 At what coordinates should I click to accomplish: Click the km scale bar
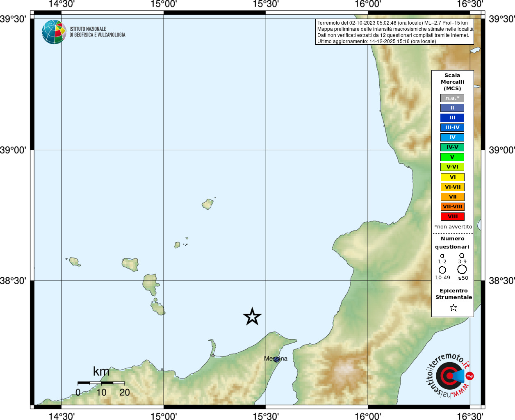pos(101,383)
